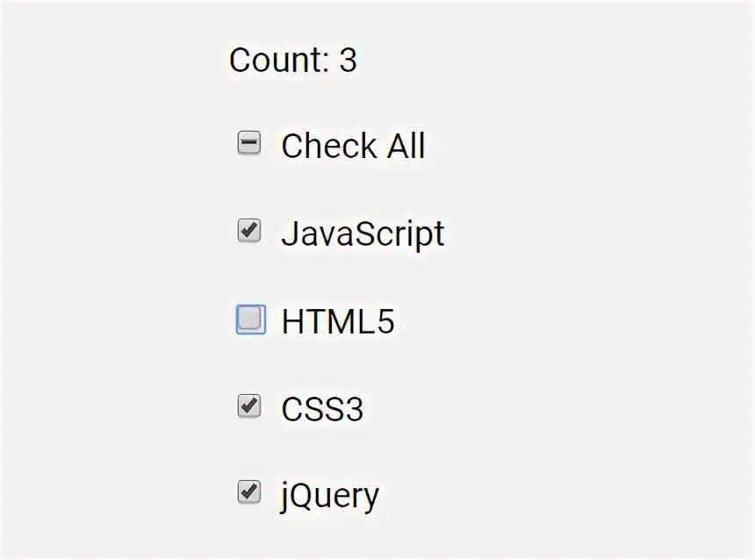This screenshot has height=560, width=755.
Task: Click the CSS3 label text
Action: pos(322,409)
